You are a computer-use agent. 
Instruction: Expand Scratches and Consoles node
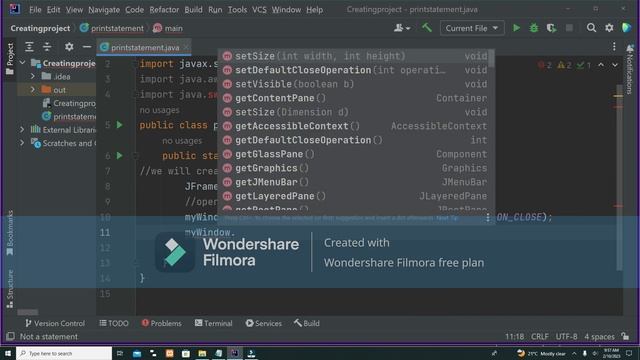(x=22, y=143)
